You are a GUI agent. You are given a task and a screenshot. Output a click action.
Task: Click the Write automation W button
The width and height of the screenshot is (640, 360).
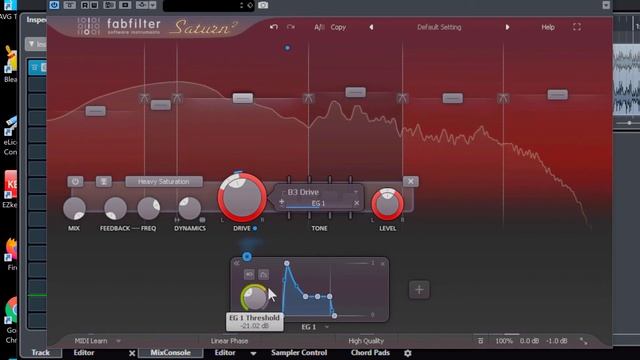coord(94,5)
